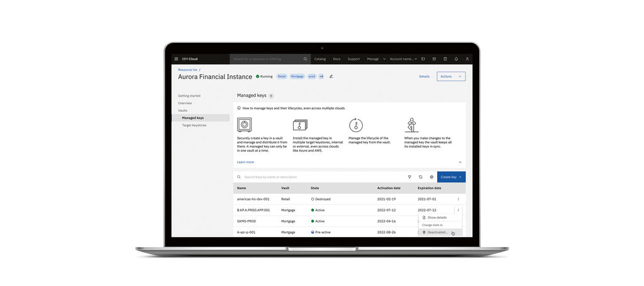Viewport: 644px width, 286px height.
Task: Click the Create key button
Action: [451, 177]
